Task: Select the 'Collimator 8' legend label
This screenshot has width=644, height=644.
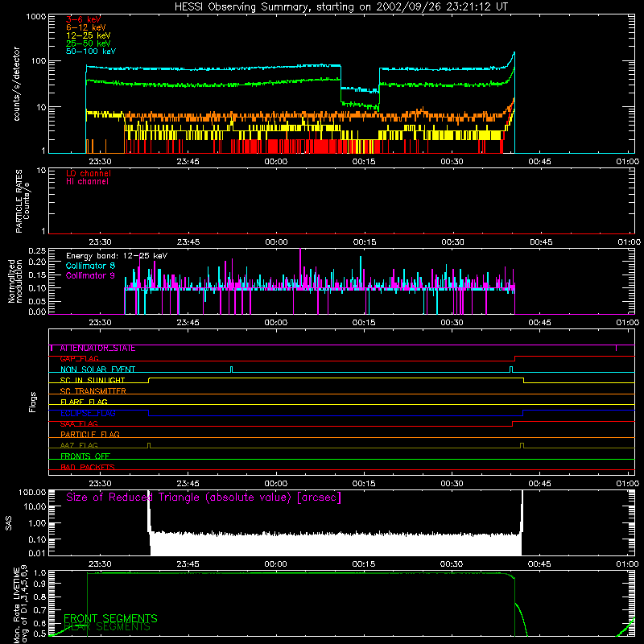Action: [90, 266]
